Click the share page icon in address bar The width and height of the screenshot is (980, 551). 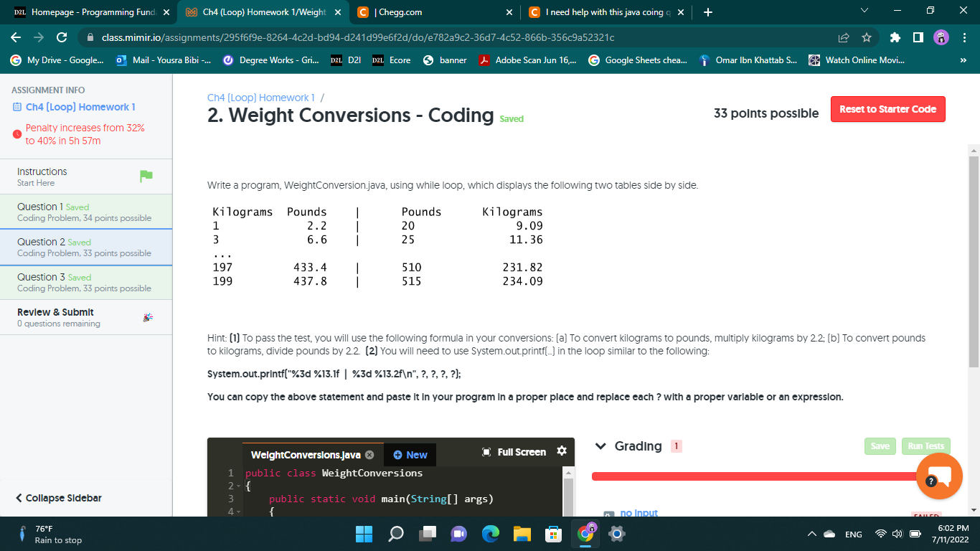pos(844,37)
